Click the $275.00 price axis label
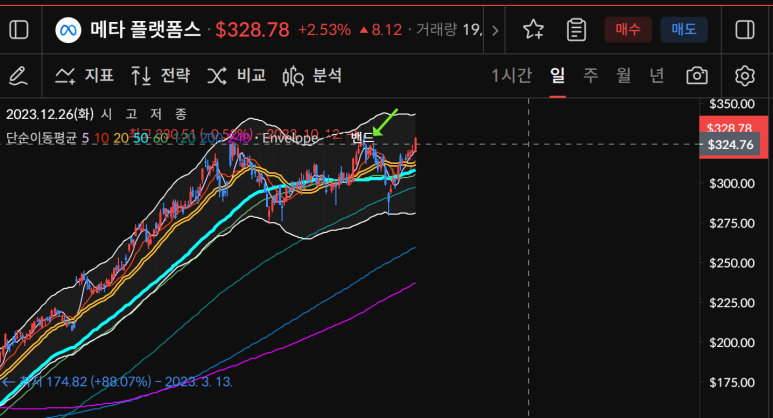 point(732,223)
